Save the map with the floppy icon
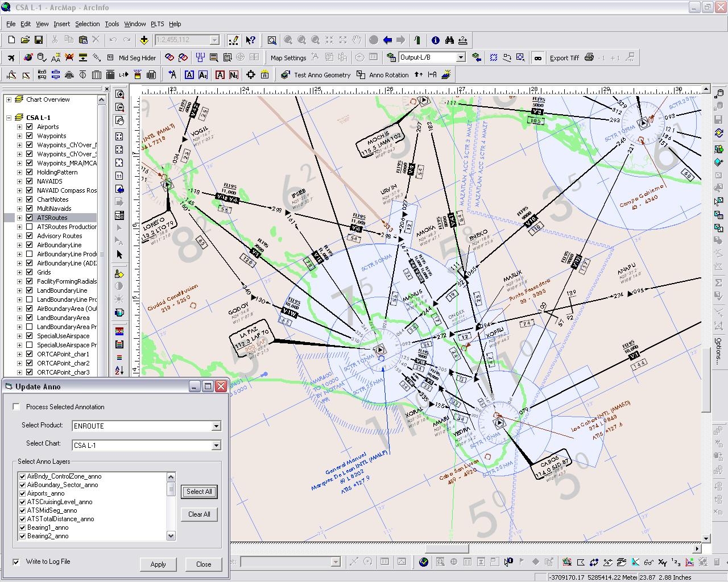Screen dimensions: 728x582 tap(39, 40)
